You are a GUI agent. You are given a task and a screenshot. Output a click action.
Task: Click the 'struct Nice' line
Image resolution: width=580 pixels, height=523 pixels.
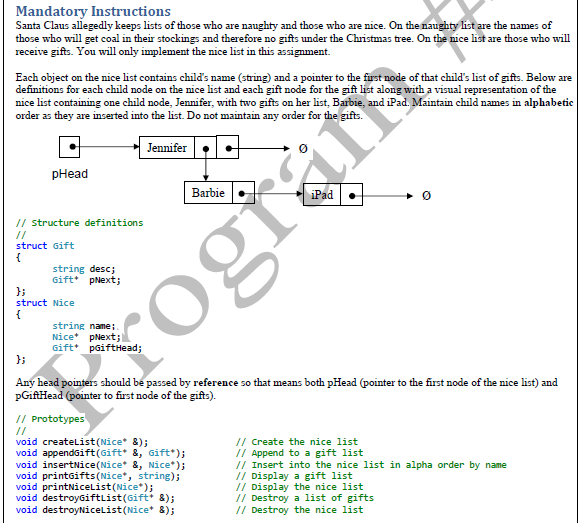(45, 303)
